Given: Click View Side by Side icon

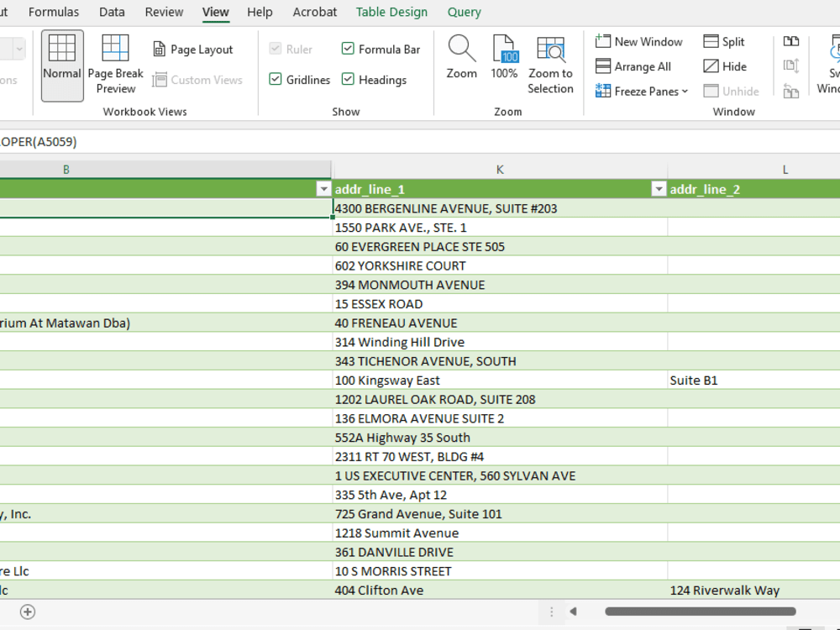Looking at the screenshot, I should tap(790, 41).
